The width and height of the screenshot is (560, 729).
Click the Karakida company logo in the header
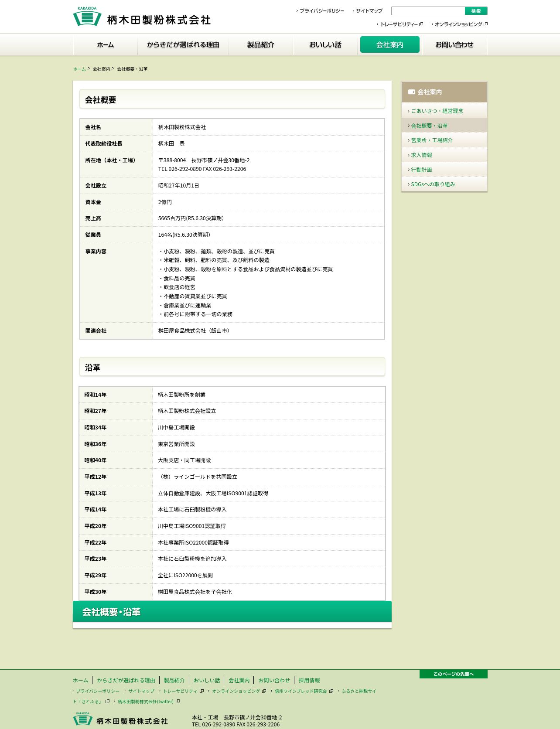click(142, 17)
